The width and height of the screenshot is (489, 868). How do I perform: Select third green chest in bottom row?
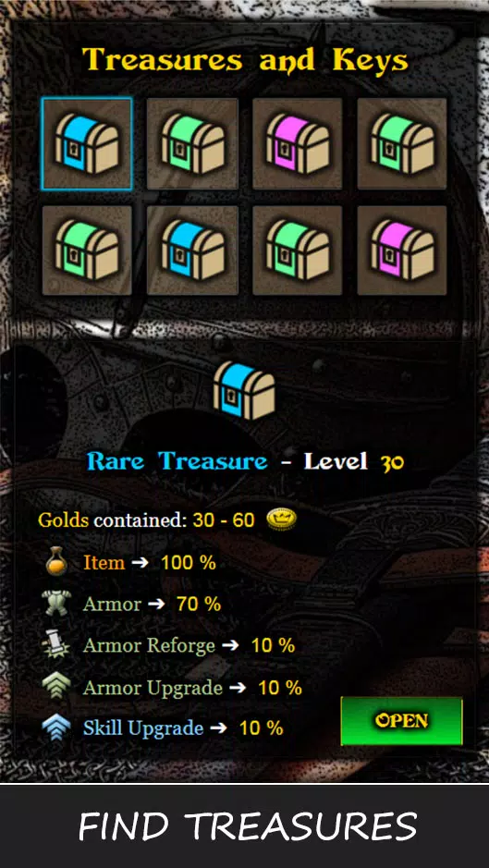coord(298,251)
